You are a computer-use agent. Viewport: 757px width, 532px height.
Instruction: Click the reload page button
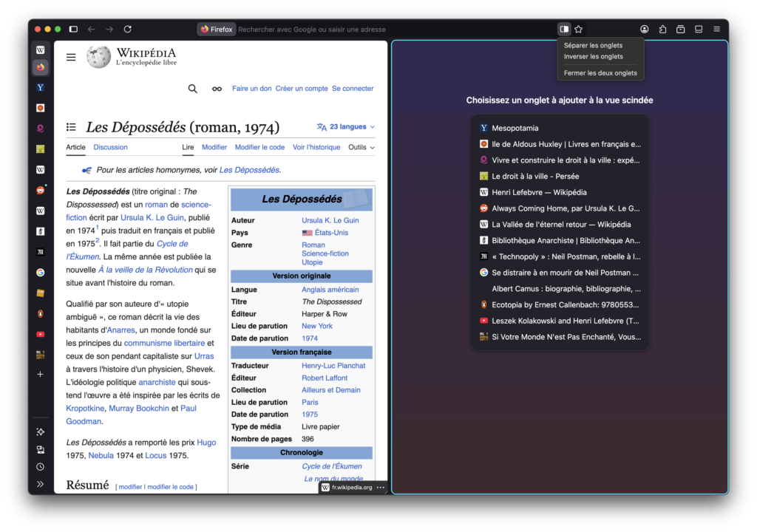[x=127, y=30]
